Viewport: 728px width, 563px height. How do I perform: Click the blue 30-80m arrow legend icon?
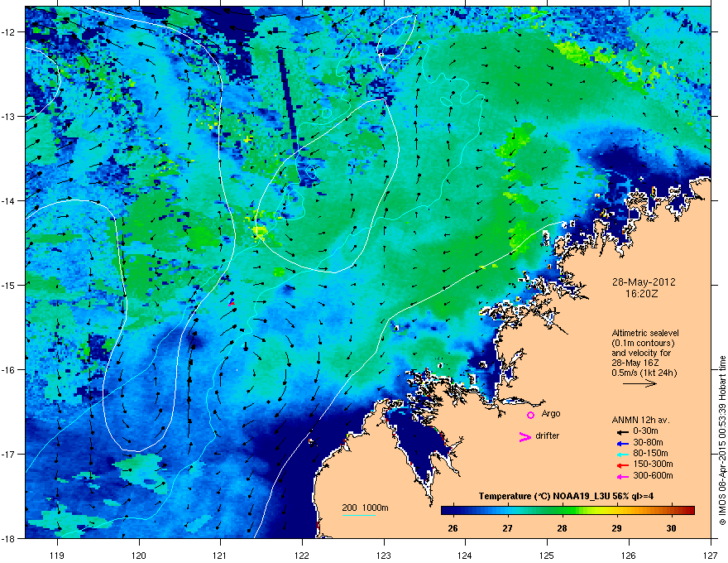[622, 443]
